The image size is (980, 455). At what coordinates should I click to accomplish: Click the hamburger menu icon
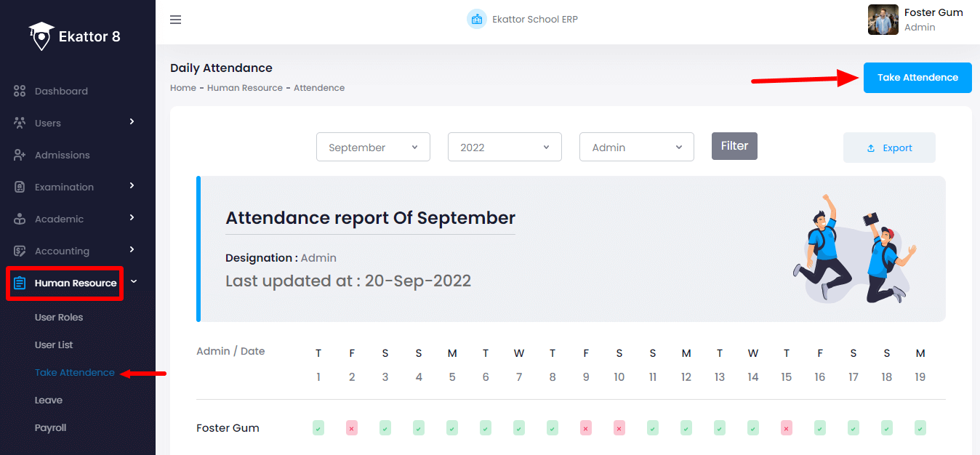175,20
